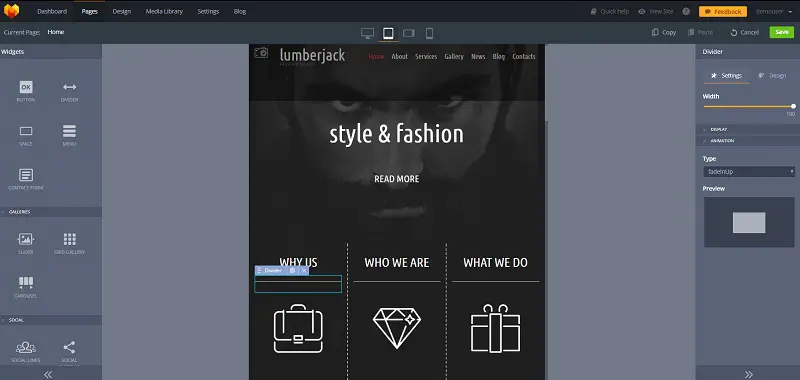Screen dimensions: 800x380
Task: Click Contacts in the site navigation
Action: pyautogui.click(x=524, y=57)
